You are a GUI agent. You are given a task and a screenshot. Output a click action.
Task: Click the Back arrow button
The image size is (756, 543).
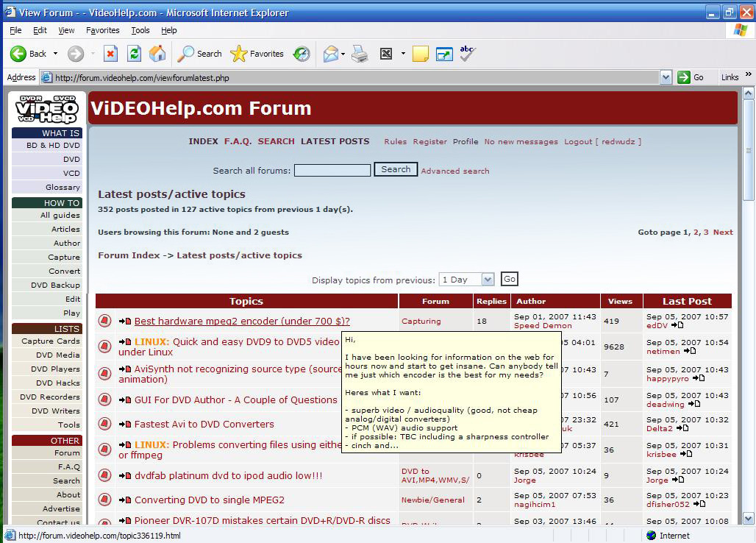pyautogui.click(x=18, y=54)
